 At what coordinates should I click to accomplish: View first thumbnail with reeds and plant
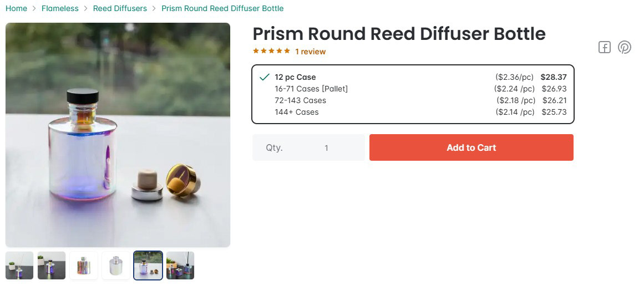(x=19, y=266)
